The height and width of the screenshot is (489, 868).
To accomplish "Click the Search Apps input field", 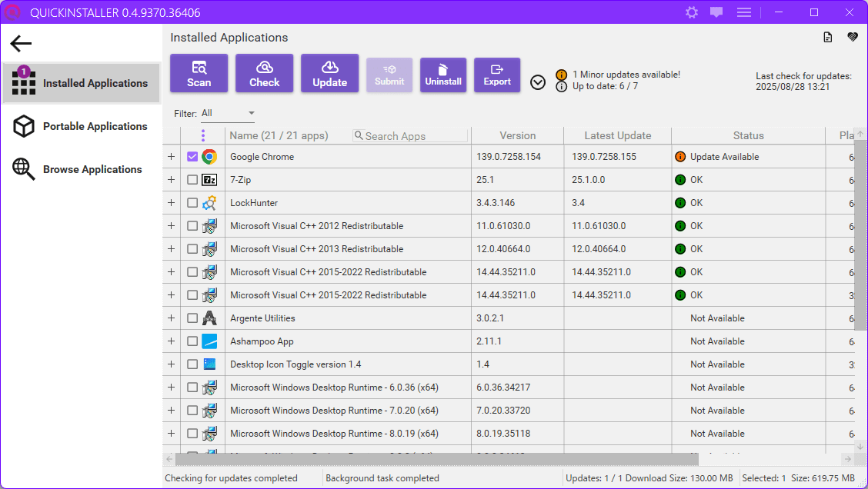I will click(410, 135).
